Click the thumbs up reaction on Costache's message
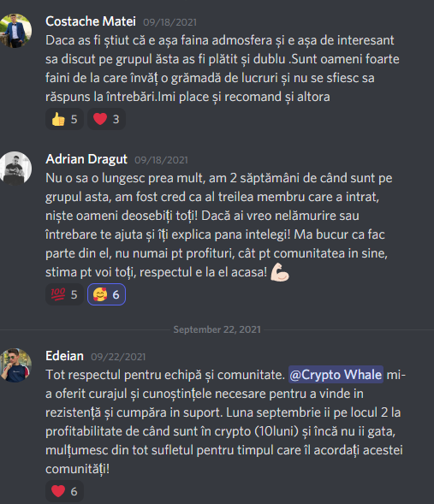The height and width of the screenshot is (504, 434). coord(64,119)
